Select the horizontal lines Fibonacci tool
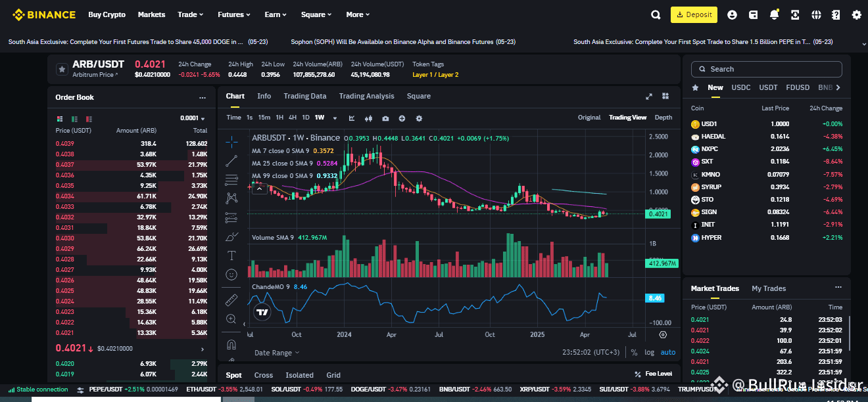This screenshot has width=868, height=402. pyautogui.click(x=231, y=179)
